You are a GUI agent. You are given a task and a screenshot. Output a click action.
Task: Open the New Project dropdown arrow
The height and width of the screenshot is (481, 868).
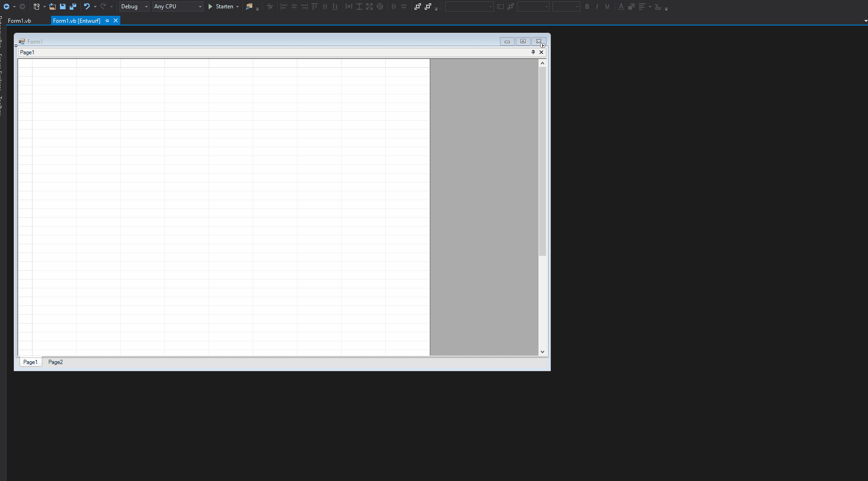coord(44,6)
